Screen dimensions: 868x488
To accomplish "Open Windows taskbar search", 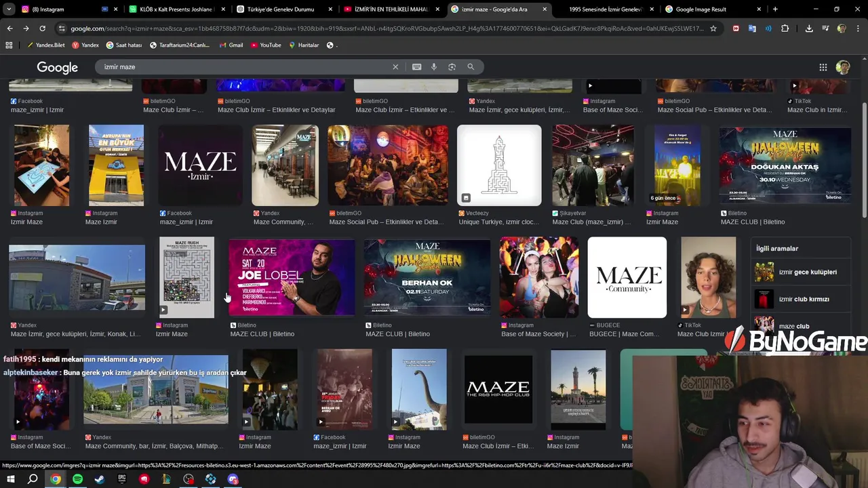I will coord(33,479).
